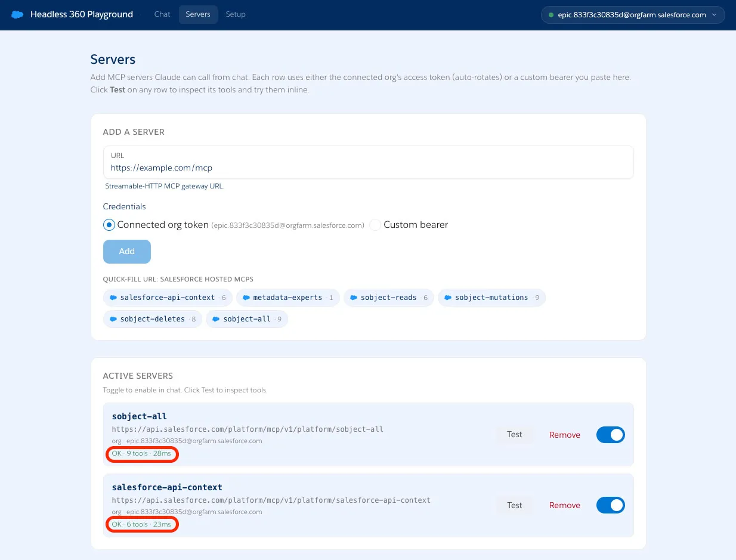Toggle the sobject-all server switch
736x560 pixels.
(x=611, y=435)
